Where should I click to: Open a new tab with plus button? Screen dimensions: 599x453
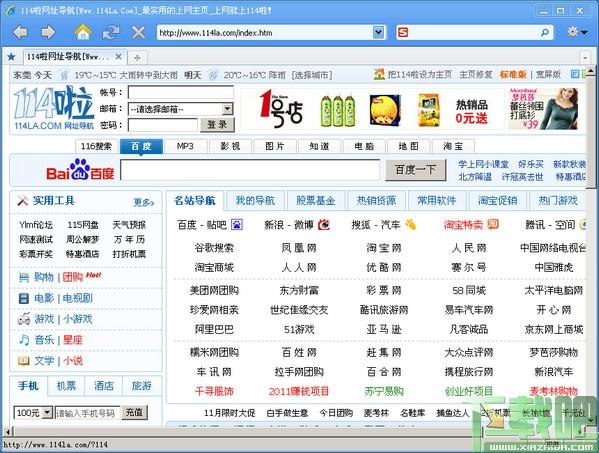click(x=137, y=58)
